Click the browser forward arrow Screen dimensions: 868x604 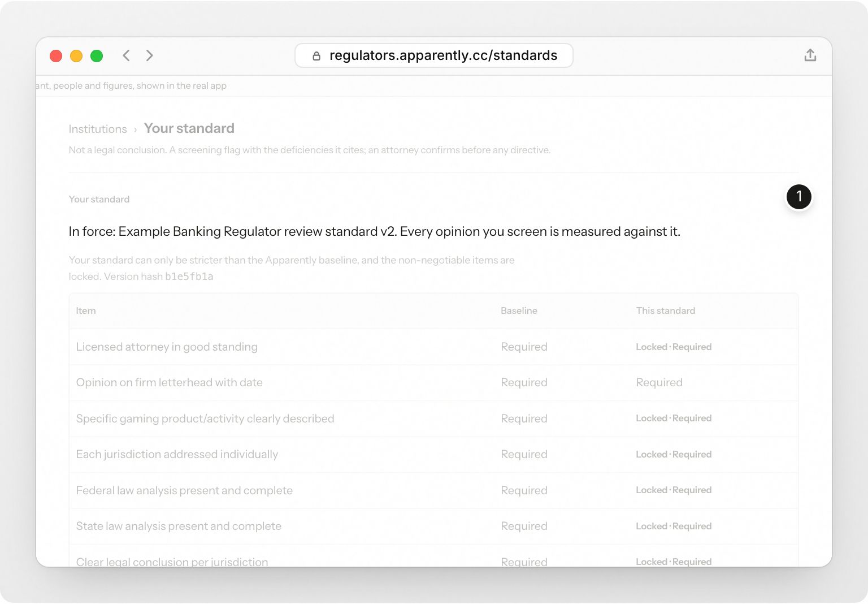click(x=150, y=55)
